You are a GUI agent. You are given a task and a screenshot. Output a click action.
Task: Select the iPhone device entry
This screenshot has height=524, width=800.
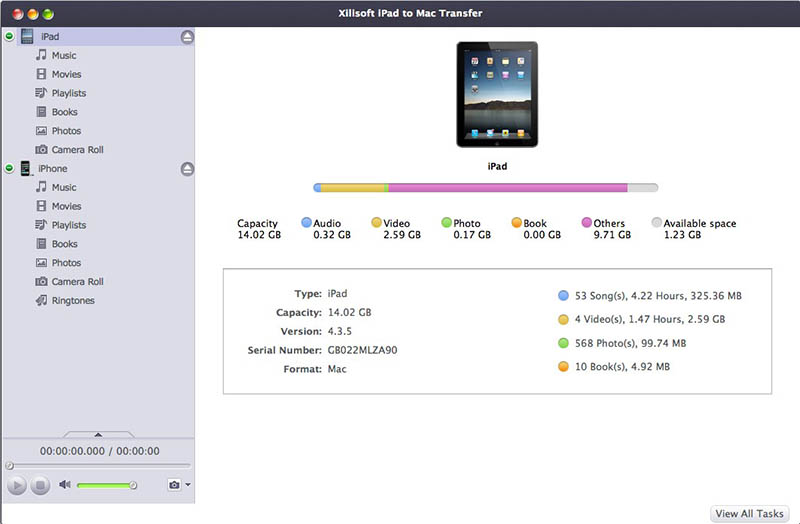point(53,169)
